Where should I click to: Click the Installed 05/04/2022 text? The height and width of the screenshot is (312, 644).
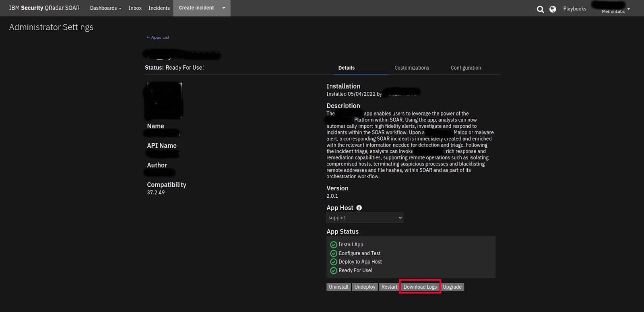351,94
